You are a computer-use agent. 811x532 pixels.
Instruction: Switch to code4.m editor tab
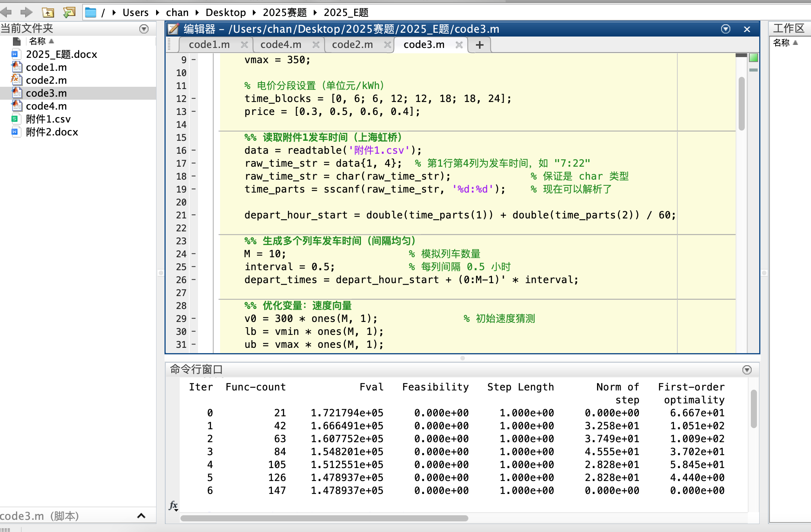(x=281, y=45)
